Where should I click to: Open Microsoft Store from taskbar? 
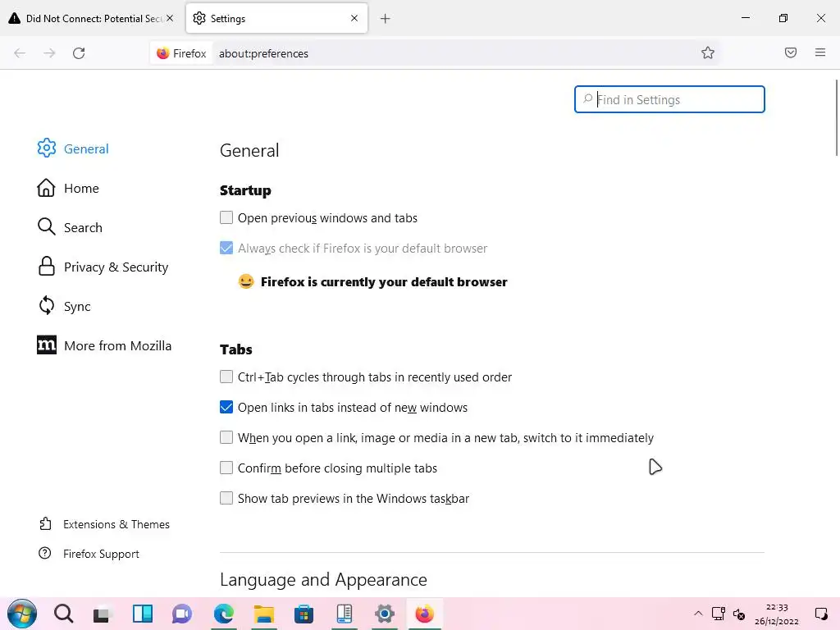pos(304,614)
